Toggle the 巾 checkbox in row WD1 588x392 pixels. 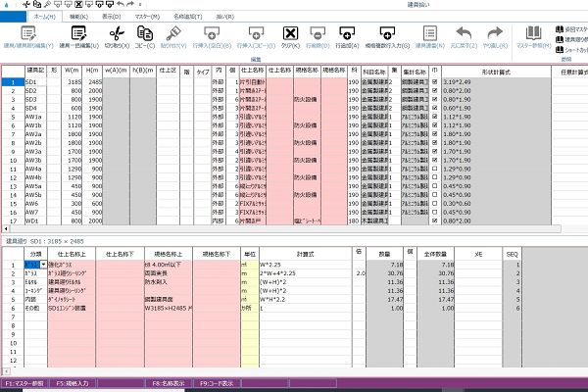pos(434,220)
